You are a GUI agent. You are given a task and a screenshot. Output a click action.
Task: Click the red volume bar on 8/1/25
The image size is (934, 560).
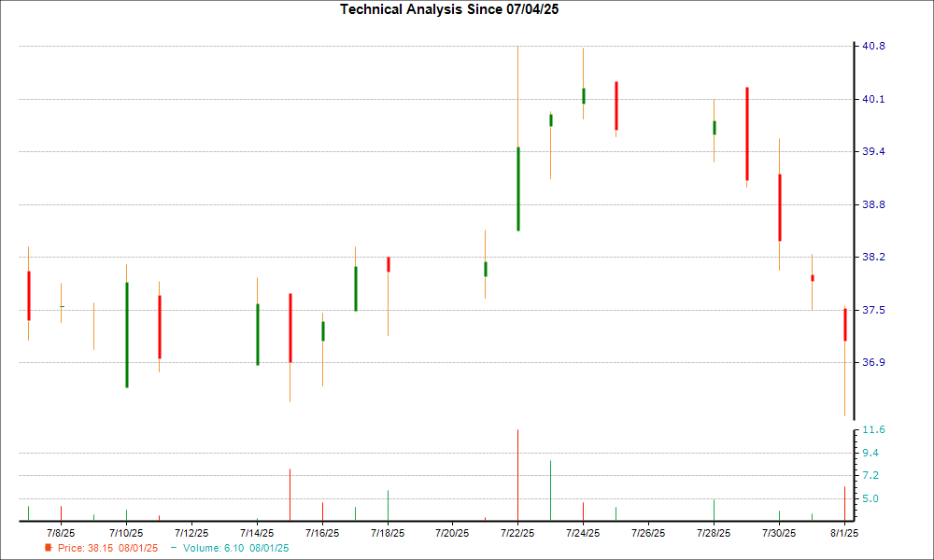pos(844,504)
